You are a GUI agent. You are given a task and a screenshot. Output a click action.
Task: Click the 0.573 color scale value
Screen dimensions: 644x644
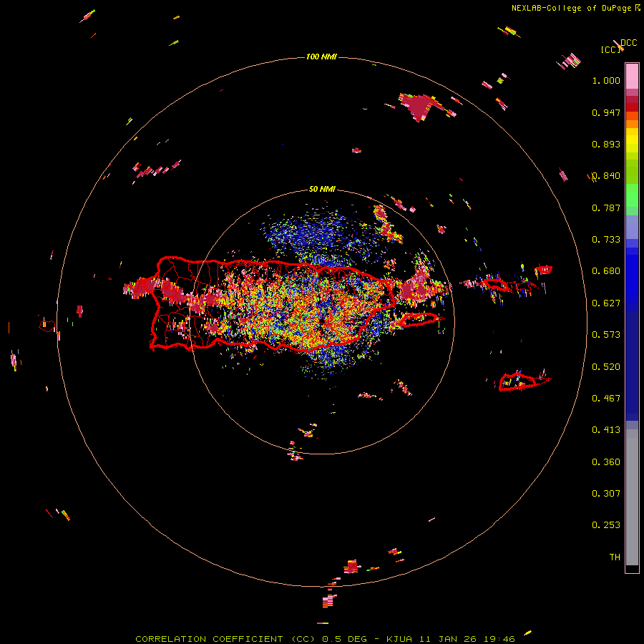click(x=606, y=335)
